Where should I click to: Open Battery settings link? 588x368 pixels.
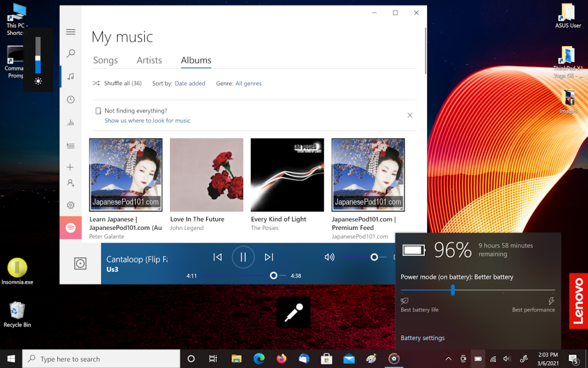[423, 338]
